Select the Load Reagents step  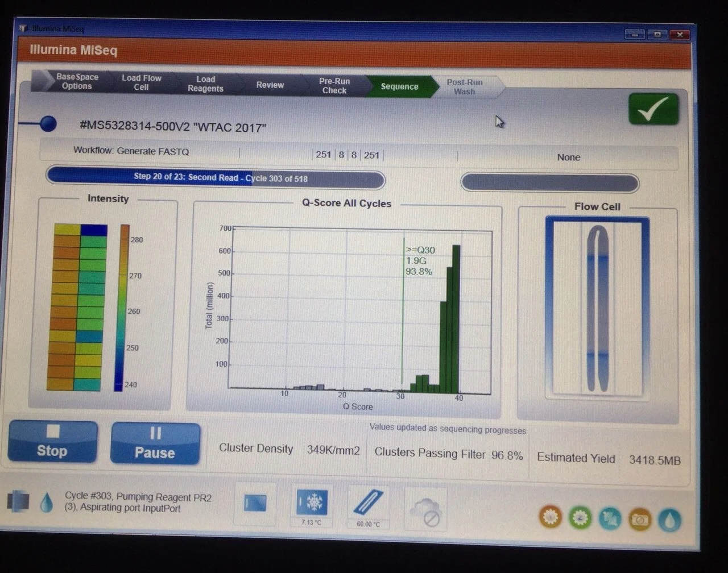[205, 84]
